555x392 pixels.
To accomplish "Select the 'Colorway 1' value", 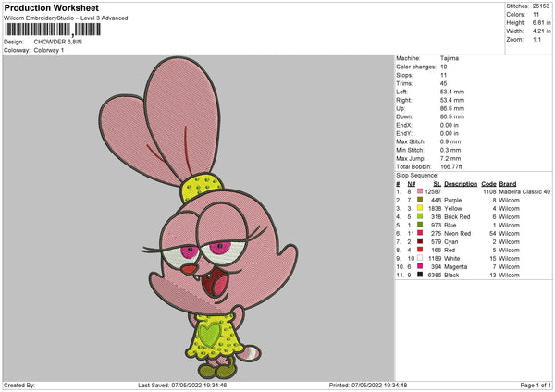I will (x=49, y=50).
